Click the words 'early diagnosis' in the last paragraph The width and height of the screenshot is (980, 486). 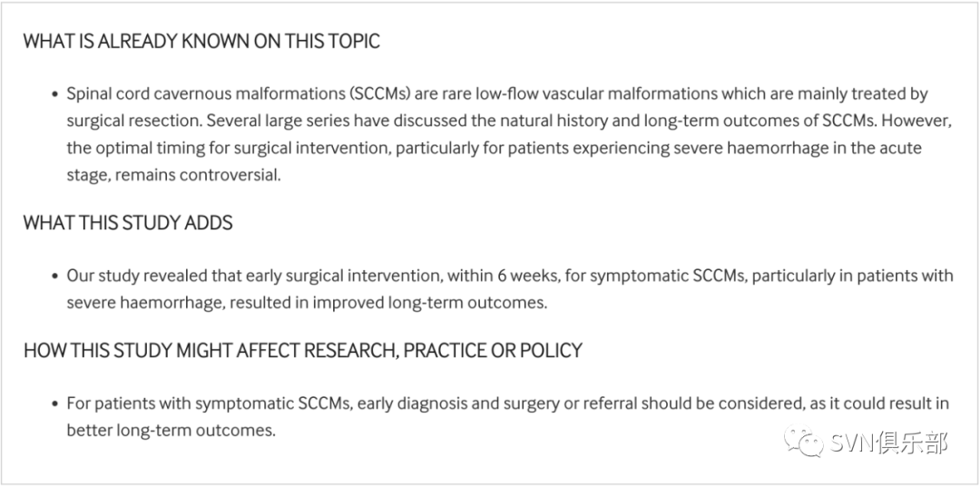tap(413, 403)
